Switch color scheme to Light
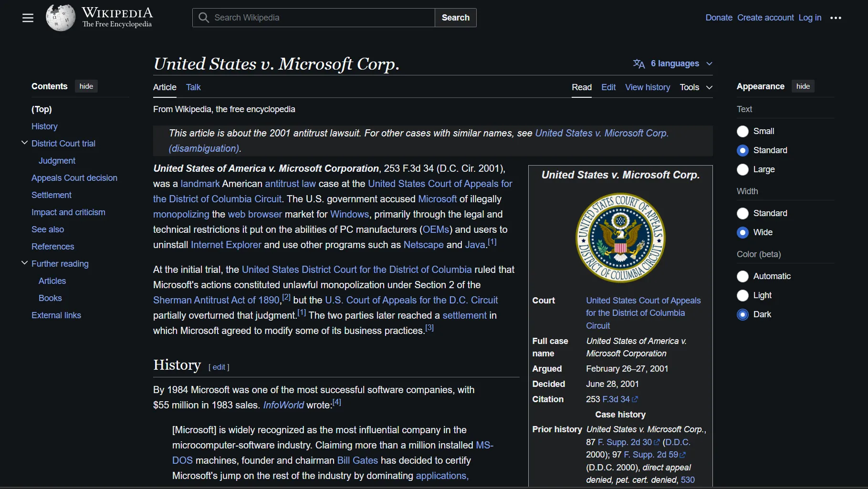The height and width of the screenshot is (489, 868). coord(743,295)
